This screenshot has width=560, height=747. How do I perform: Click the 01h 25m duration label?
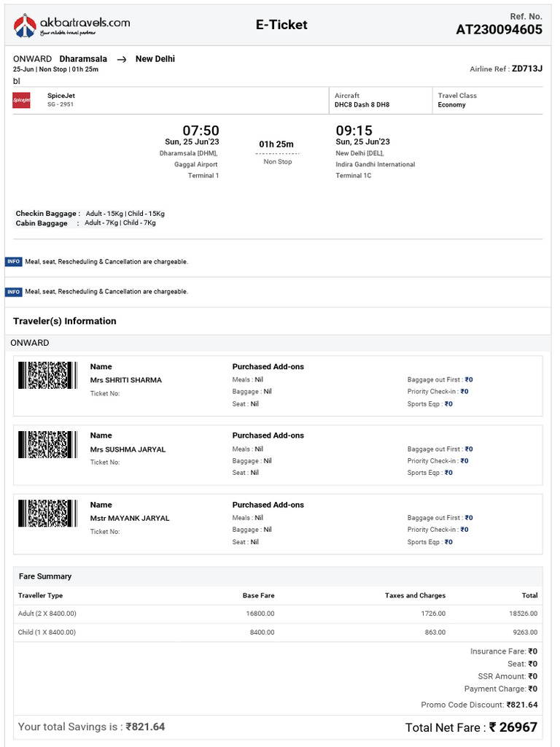tap(276, 144)
